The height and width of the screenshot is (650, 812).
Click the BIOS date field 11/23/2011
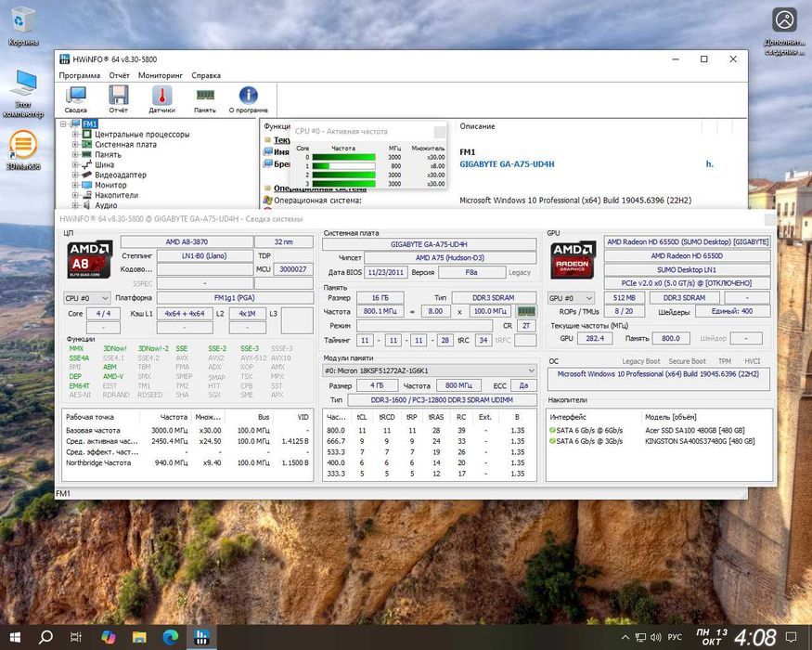pos(385,272)
